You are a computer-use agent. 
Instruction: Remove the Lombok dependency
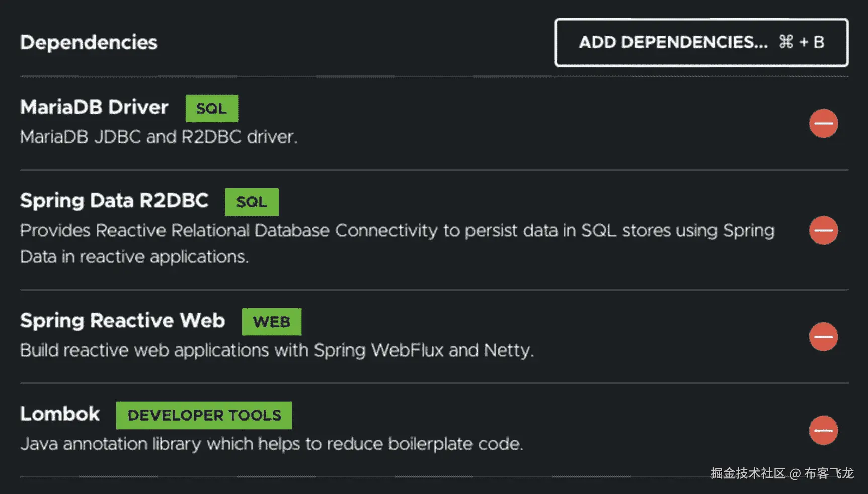pos(823,431)
